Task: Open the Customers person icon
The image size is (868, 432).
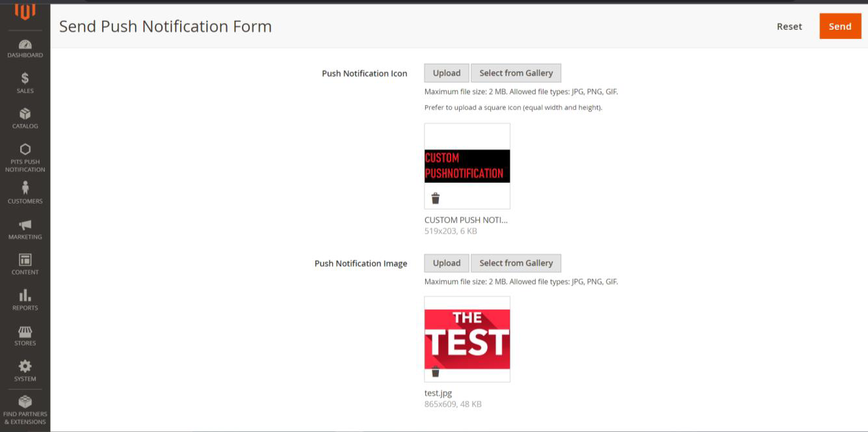Action: coord(25,188)
